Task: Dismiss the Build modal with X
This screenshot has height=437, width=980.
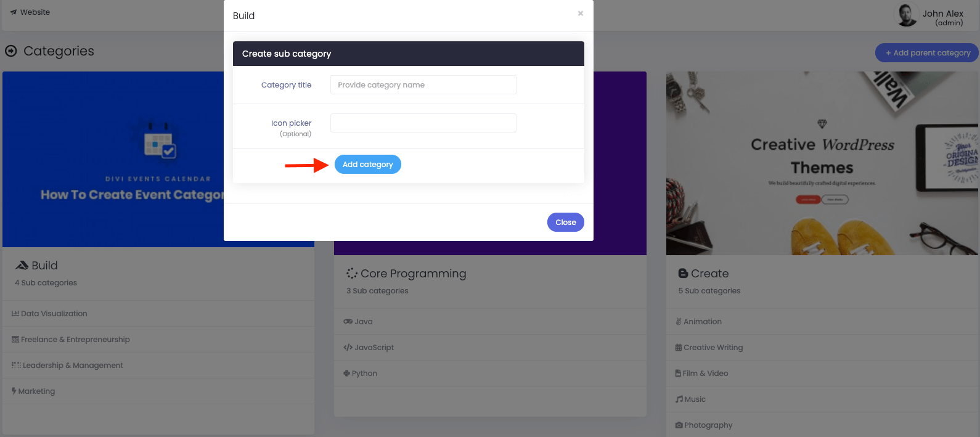Action: pos(581,13)
